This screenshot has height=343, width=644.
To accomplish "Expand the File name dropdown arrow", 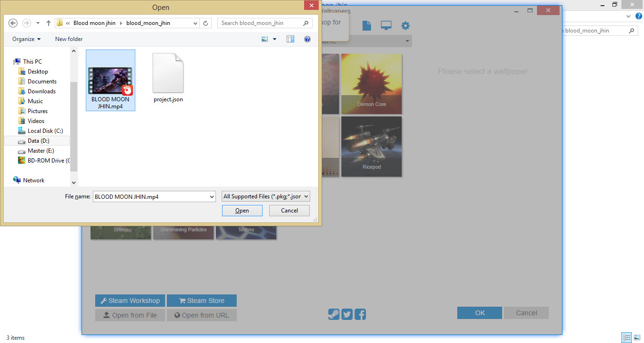I will pyautogui.click(x=211, y=197).
